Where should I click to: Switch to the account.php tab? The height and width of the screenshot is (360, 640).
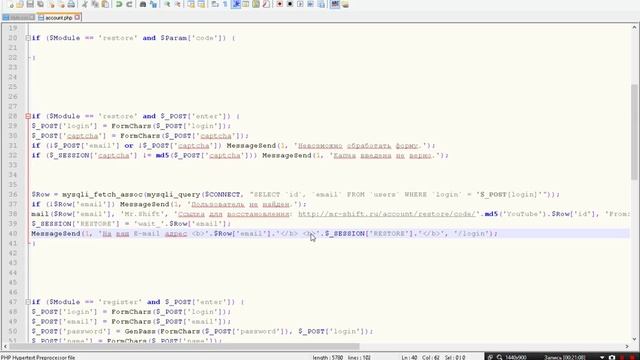tap(59, 18)
